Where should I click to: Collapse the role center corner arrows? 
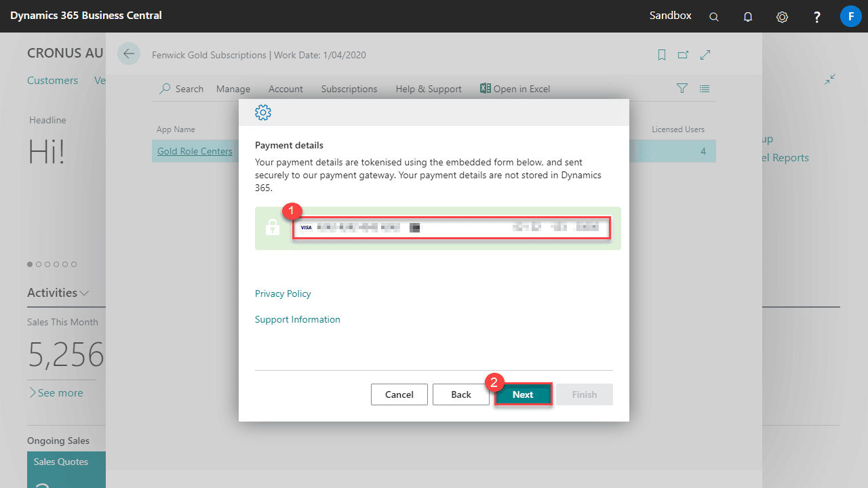click(830, 79)
